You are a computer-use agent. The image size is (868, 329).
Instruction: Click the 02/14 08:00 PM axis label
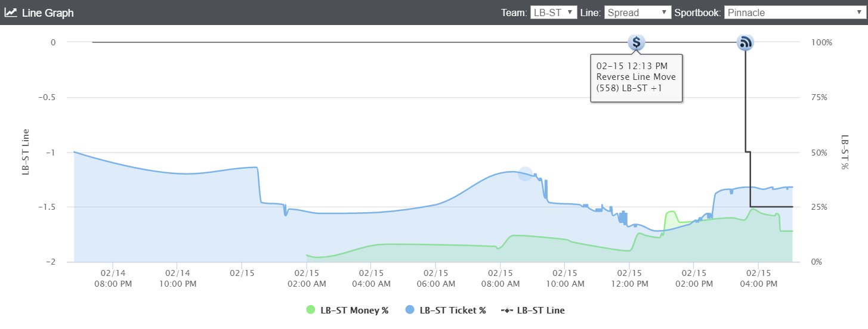tap(113, 278)
